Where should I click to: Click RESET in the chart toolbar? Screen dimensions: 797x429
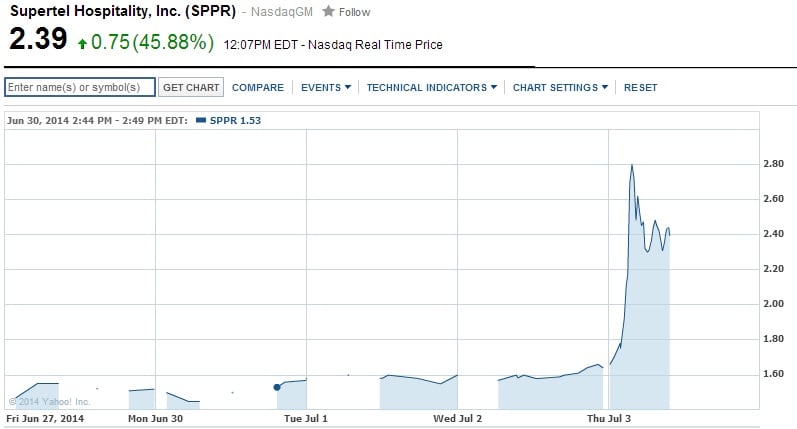pyautogui.click(x=641, y=87)
